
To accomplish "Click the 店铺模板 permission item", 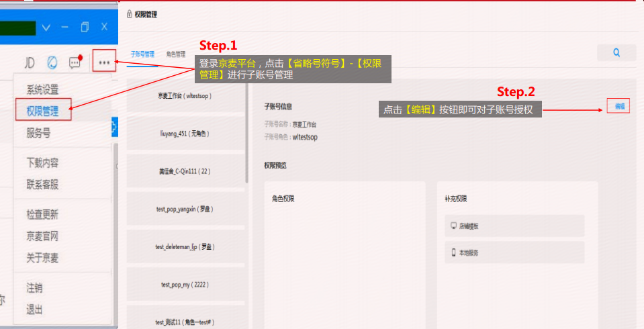I will (514, 226).
